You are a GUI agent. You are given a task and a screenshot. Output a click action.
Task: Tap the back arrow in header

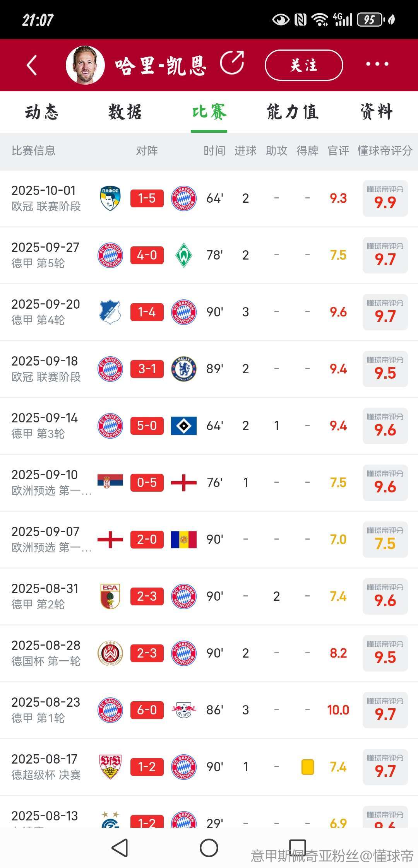coord(32,65)
